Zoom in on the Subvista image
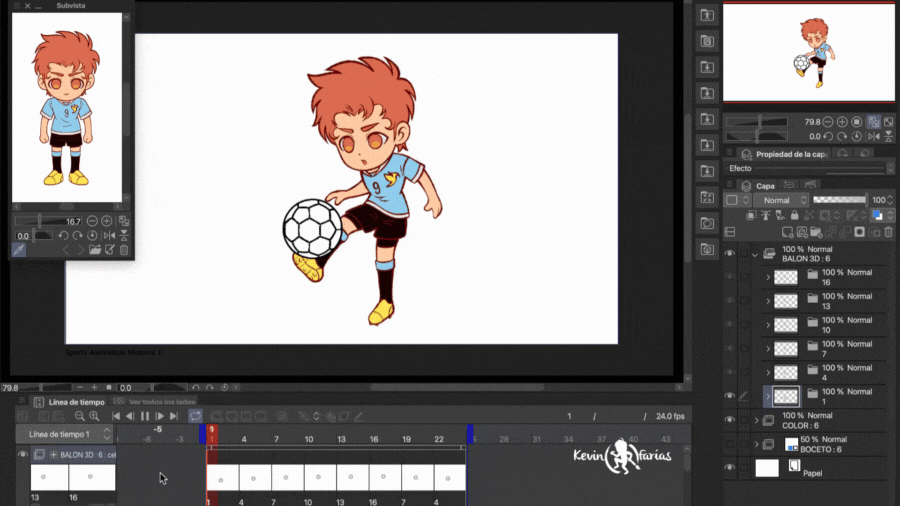Viewport: 900px width, 506px height. [x=107, y=221]
